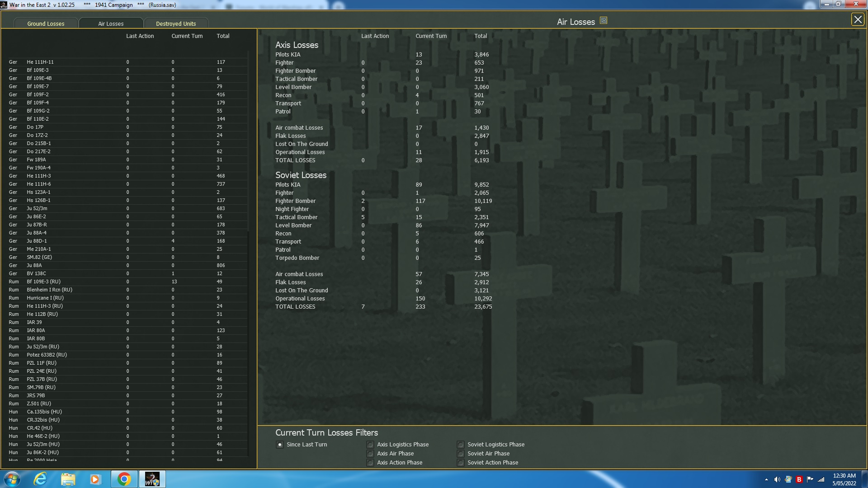Open Windows Explorer folder icon
This screenshot has width=868, height=488.
68,479
